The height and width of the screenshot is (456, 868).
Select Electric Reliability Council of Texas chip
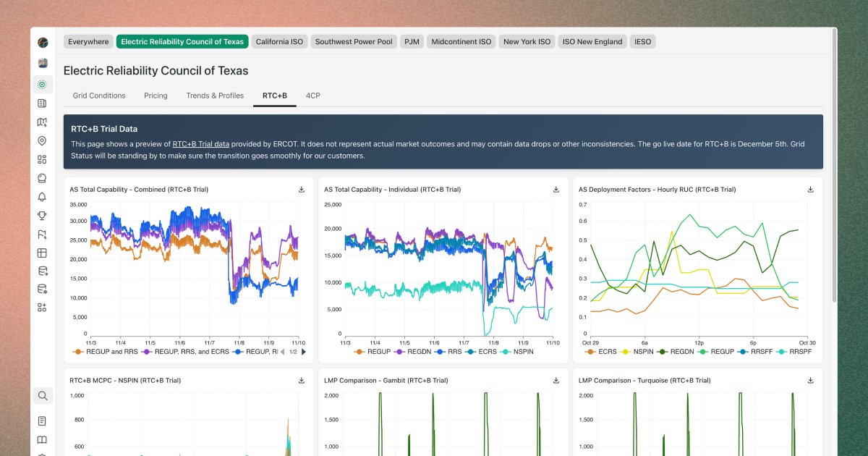click(182, 42)
